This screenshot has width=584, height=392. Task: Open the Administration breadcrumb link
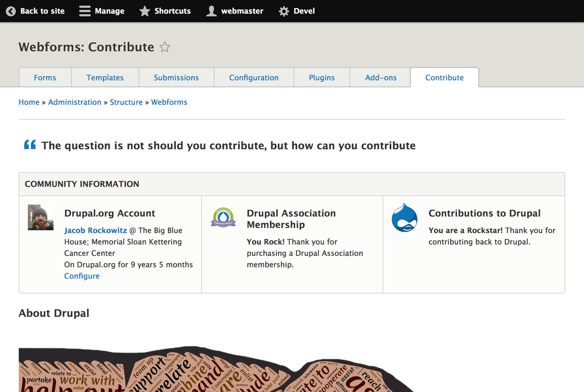pyautogui.click(x=75, y=102)
